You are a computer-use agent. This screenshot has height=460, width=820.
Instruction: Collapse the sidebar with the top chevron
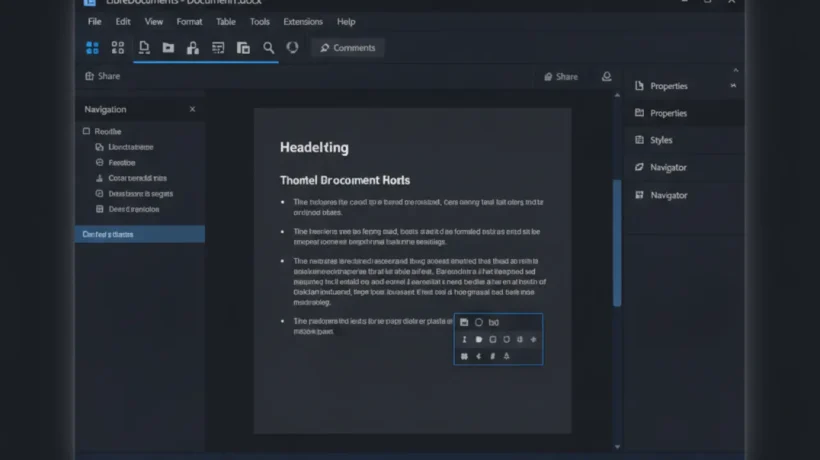click(x=736, y=70)
